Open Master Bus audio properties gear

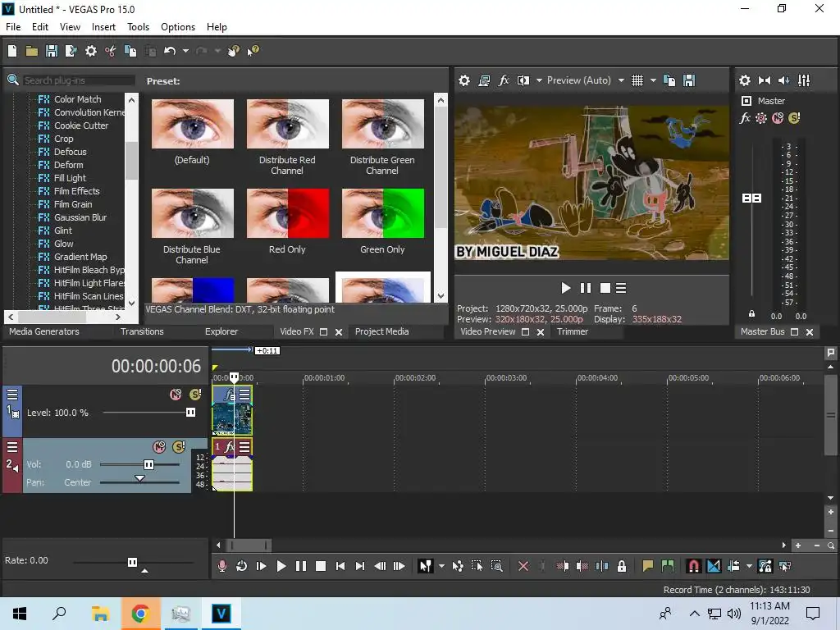pos(745,80)
